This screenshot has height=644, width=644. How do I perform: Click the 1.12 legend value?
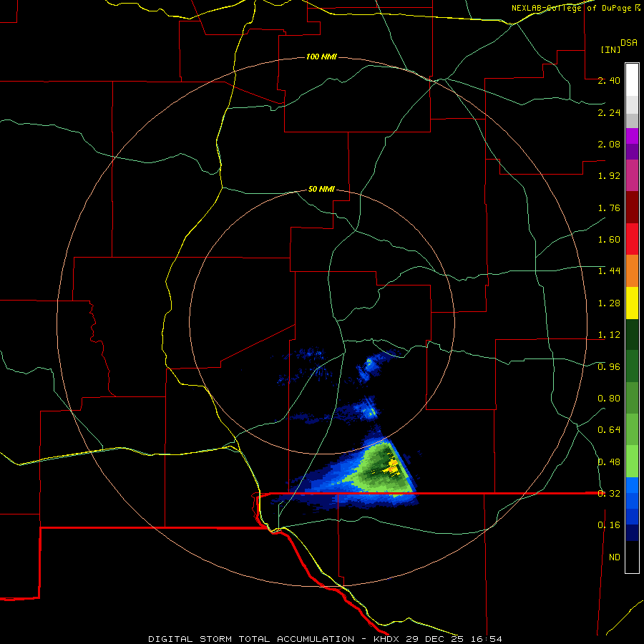(x=609, y=335)
